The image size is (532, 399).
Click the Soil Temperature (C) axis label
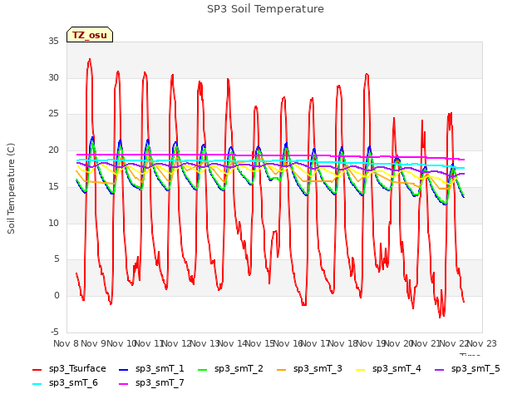11,189
